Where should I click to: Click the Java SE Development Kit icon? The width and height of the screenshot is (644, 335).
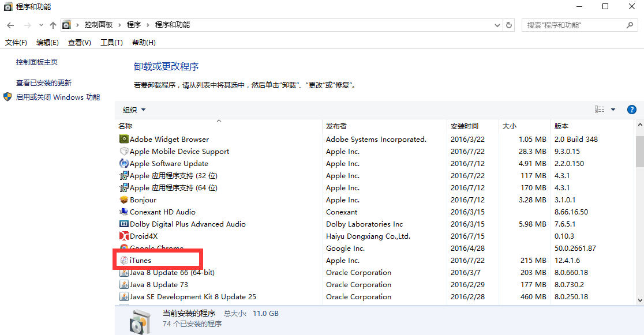(123, 297)
